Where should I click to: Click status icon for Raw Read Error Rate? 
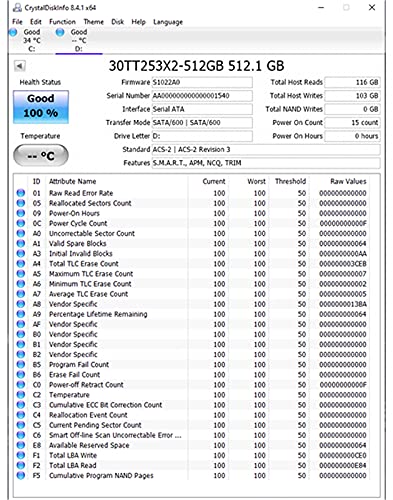(21, 193)
